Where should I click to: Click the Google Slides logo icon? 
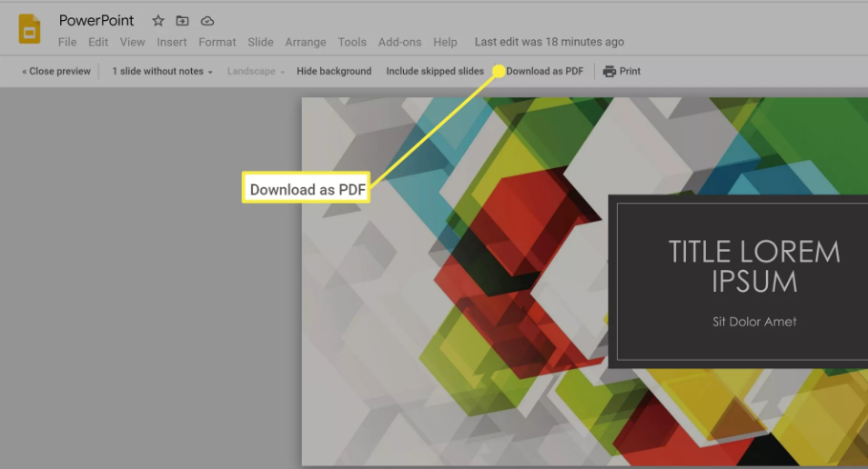pos(29,29)
